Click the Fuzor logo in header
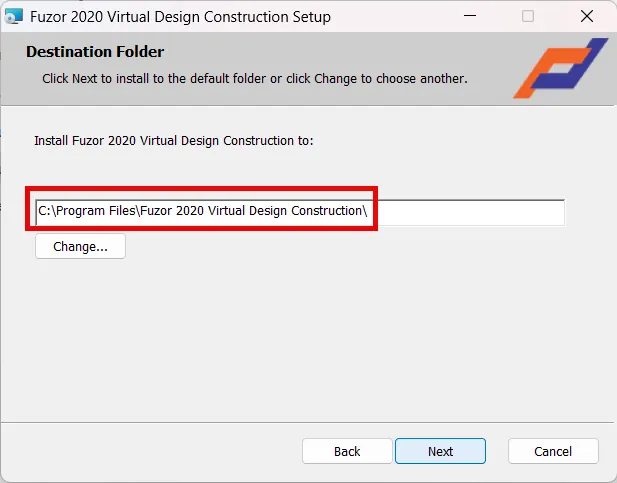This screenshot has height=483, width=617. [x=561, y=68]
